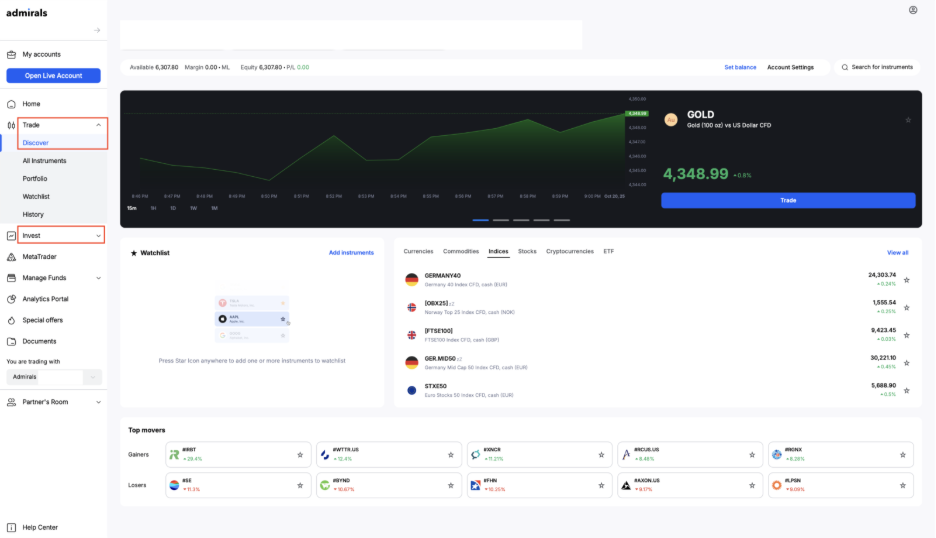Go to third carousel slide indicator

coord(521,220)
